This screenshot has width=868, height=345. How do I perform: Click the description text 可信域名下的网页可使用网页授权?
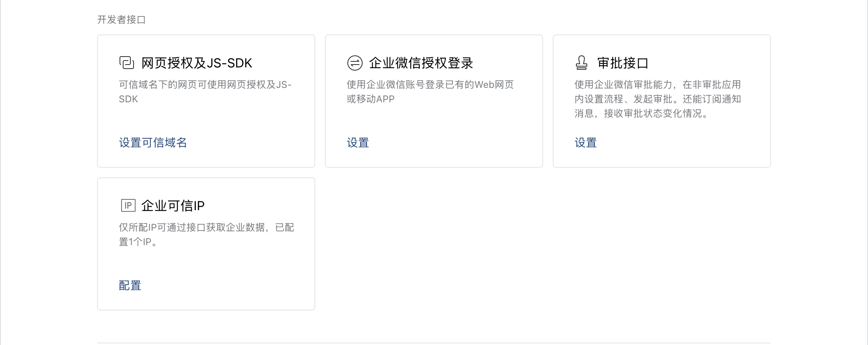(x=192, y=85)
